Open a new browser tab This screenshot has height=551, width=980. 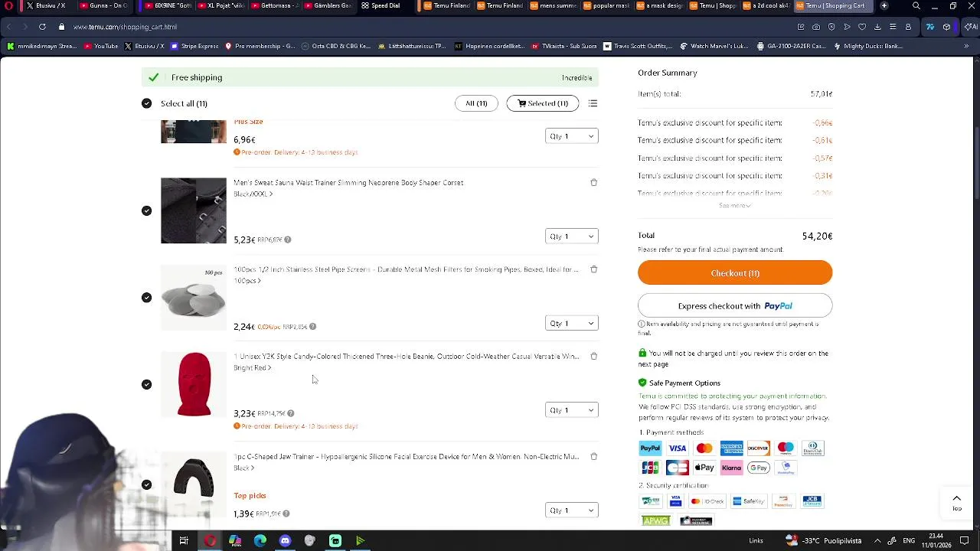tap(884, 5)
